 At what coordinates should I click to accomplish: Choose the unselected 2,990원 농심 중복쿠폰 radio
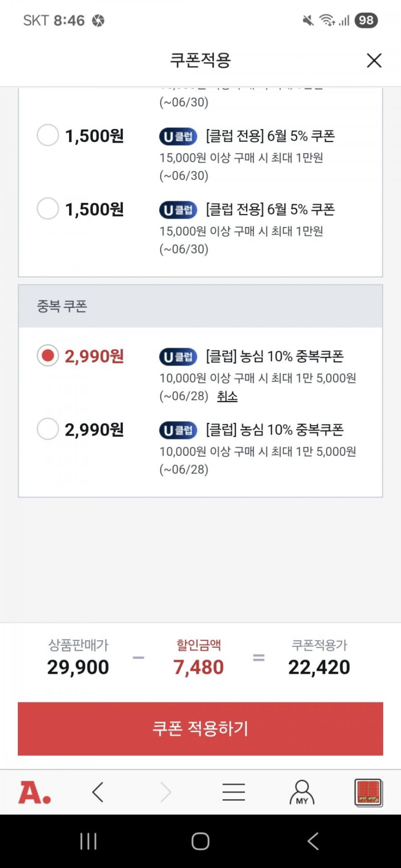click(x=48, y=429)
